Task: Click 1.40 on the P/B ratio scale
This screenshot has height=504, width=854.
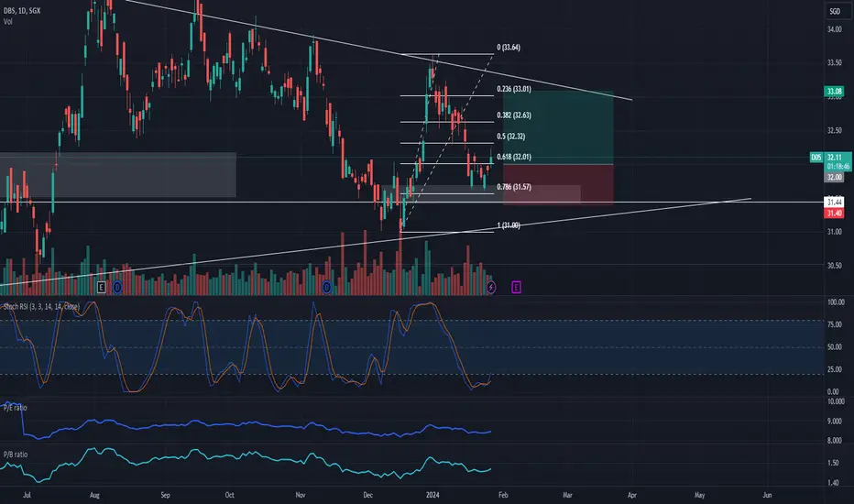Action: tap(833, 482)
